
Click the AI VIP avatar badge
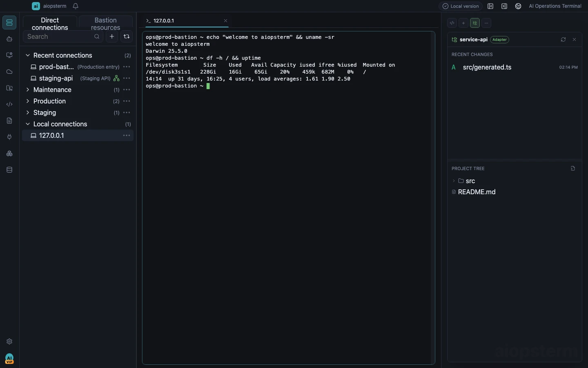[9, 359]
